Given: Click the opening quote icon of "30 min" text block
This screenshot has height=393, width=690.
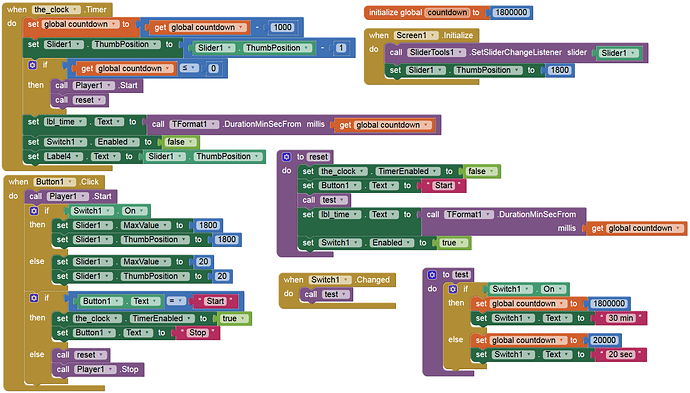Looking at the screenshot, I should tap(603, 317).
